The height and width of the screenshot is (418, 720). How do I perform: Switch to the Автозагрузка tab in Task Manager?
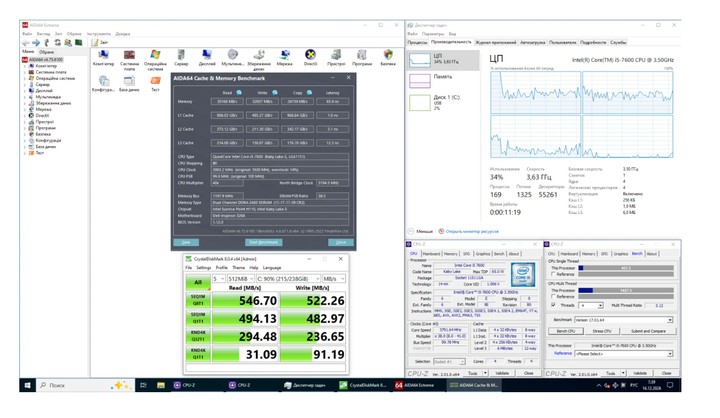pyautogui.click(x=533, y=42)
